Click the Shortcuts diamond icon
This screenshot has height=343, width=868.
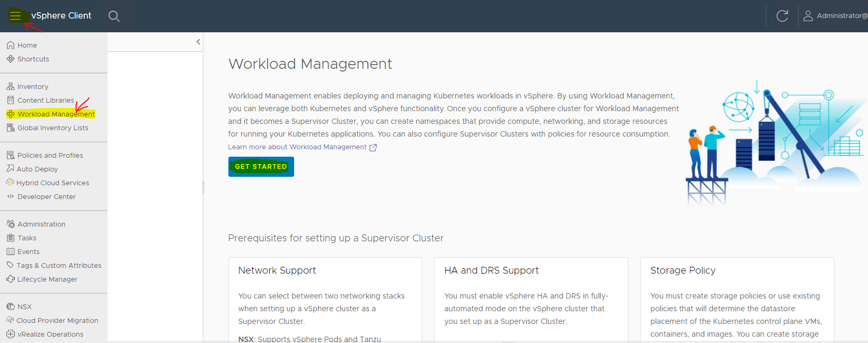click(x=11, y=59)
